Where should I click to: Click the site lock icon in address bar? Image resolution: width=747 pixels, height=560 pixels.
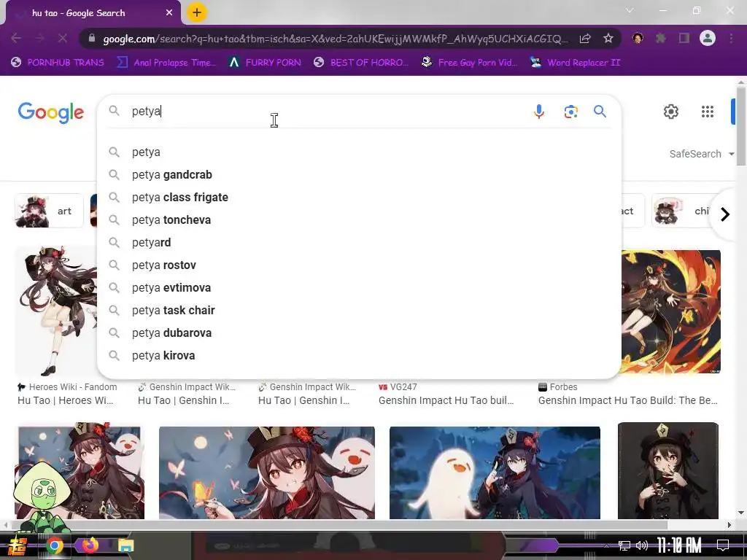coord(91,39)
